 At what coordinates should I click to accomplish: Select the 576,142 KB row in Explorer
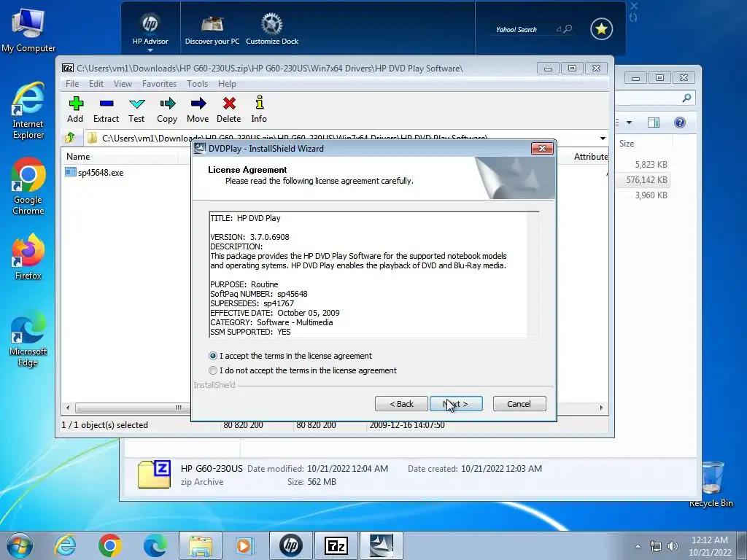tap(644, 180)
